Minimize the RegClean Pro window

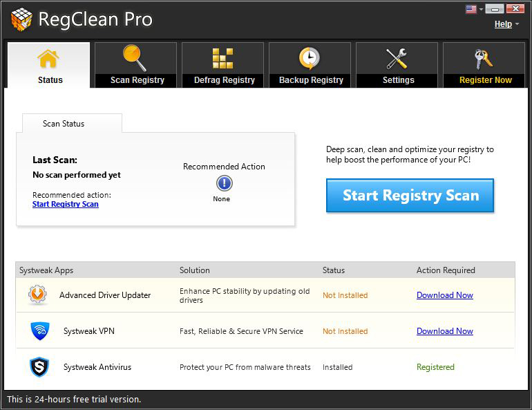[494, 8]
